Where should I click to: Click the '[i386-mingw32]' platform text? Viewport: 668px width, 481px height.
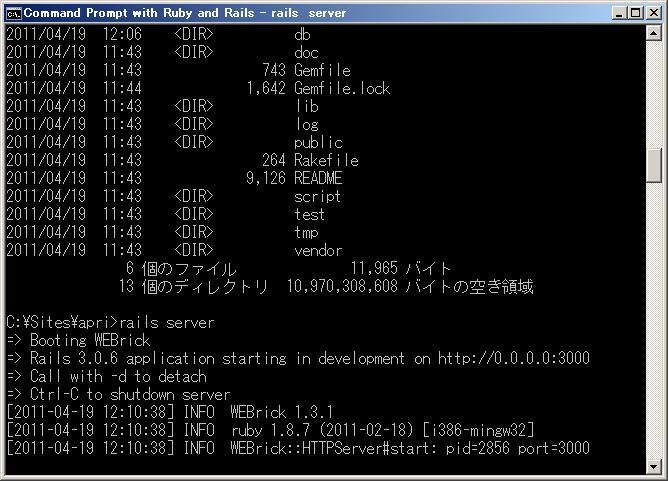coord(478,430)
